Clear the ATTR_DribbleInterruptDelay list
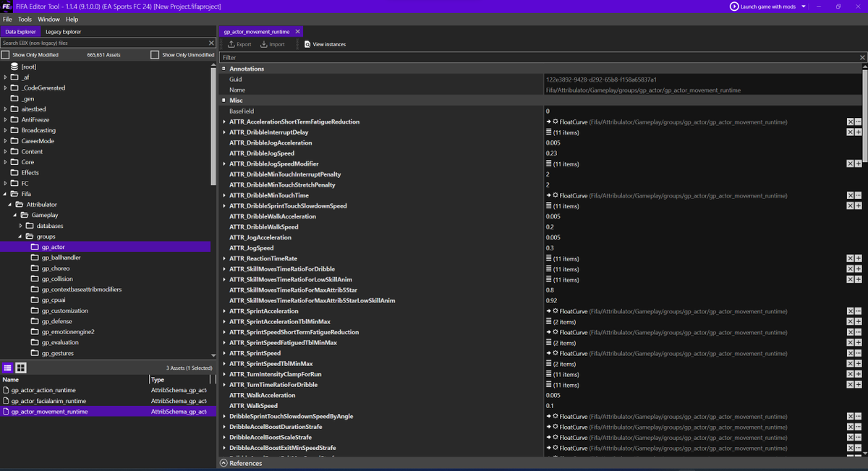Screen dimensions: 868x471 [x=851, y=132]
